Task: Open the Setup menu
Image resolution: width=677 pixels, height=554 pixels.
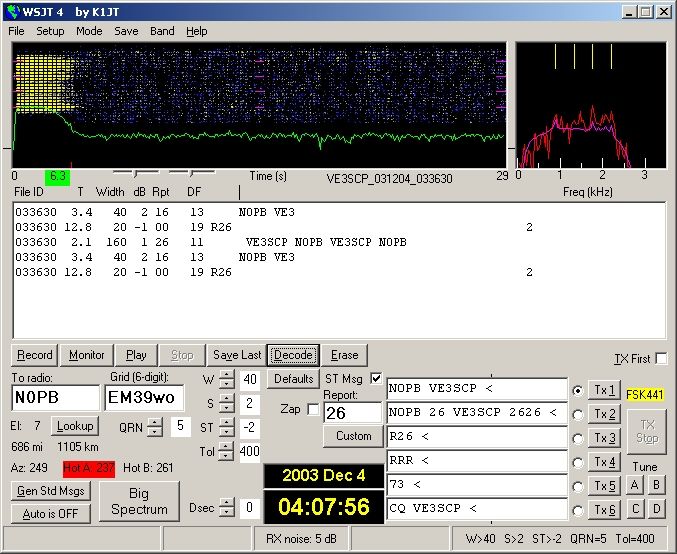Action: 50,31
